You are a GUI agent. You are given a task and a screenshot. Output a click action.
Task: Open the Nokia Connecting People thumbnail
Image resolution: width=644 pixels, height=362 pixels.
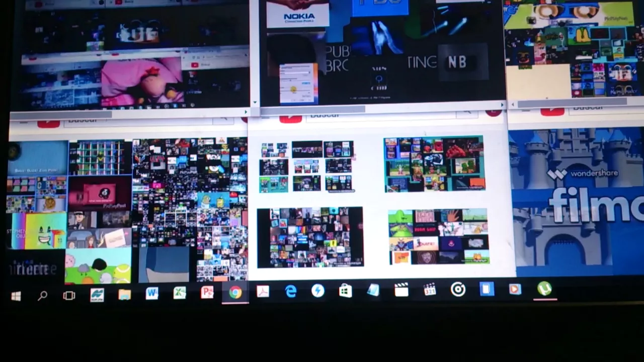pyautogui.click(x=298, y=14)
